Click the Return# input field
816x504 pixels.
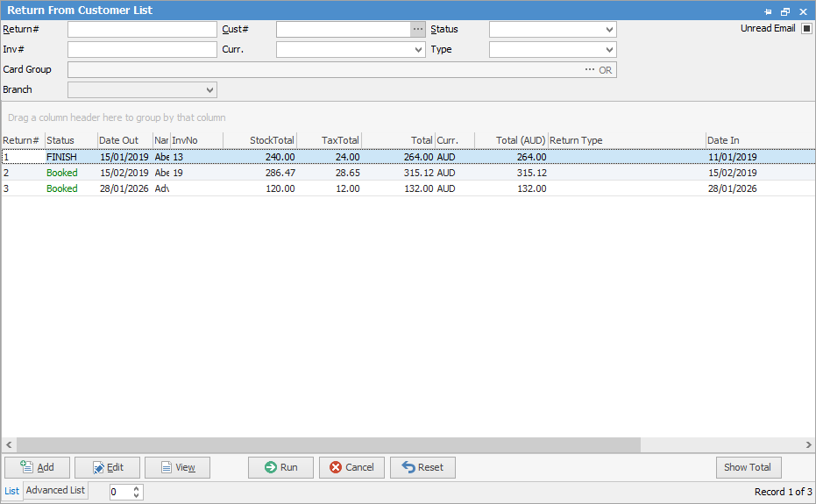(x=142, y=29)
